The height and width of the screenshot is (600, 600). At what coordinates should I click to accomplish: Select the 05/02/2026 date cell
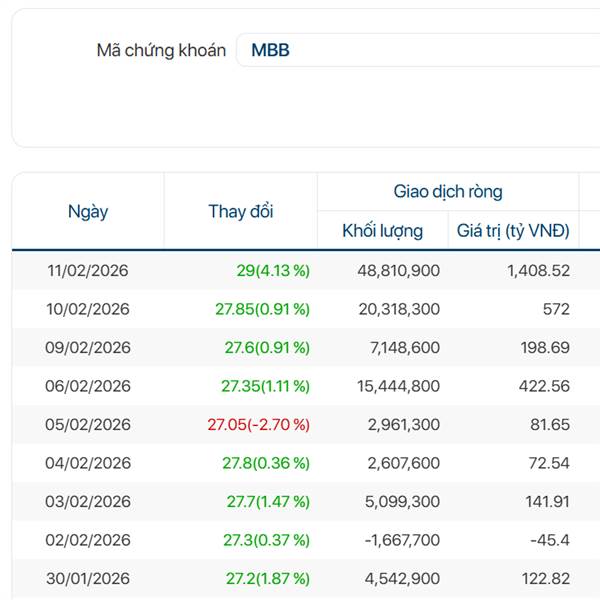88,425
